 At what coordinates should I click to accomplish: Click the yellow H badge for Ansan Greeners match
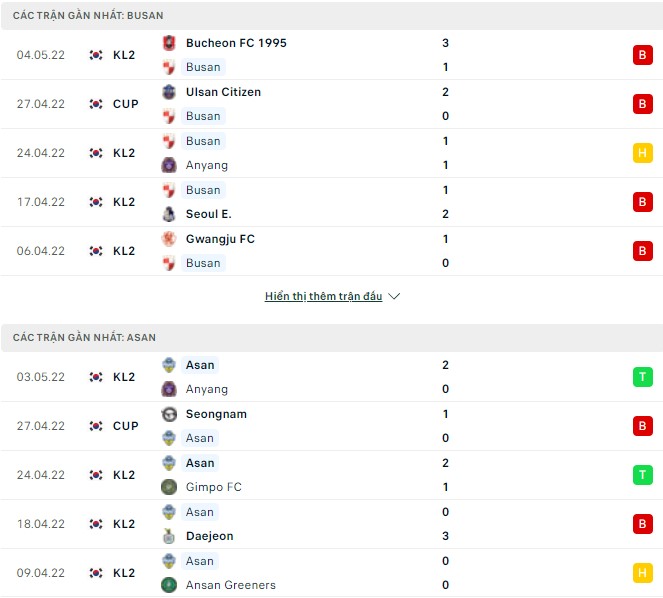pyautogui.click(x=642, y=573)
